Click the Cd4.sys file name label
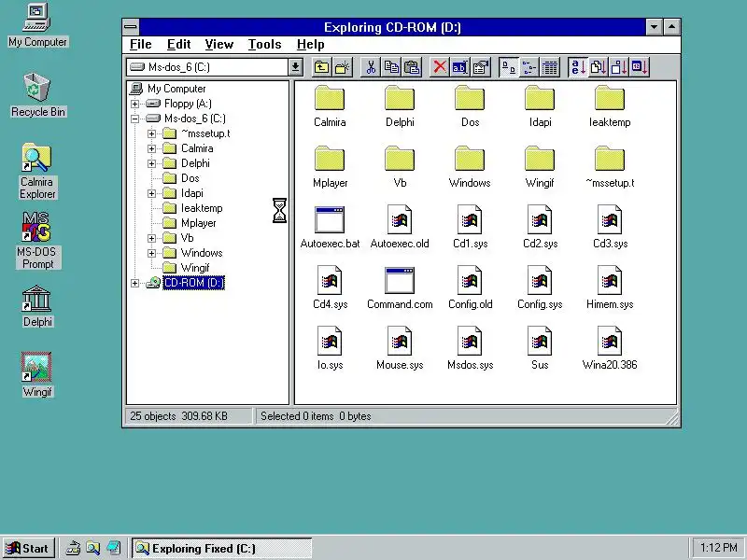 (x=330, y=305)
